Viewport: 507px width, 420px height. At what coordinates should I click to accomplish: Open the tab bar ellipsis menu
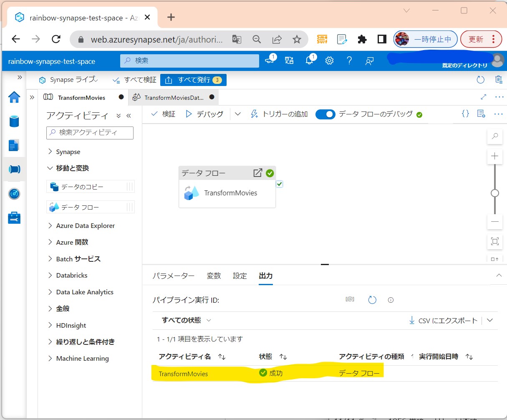click(x=499, y=97)
